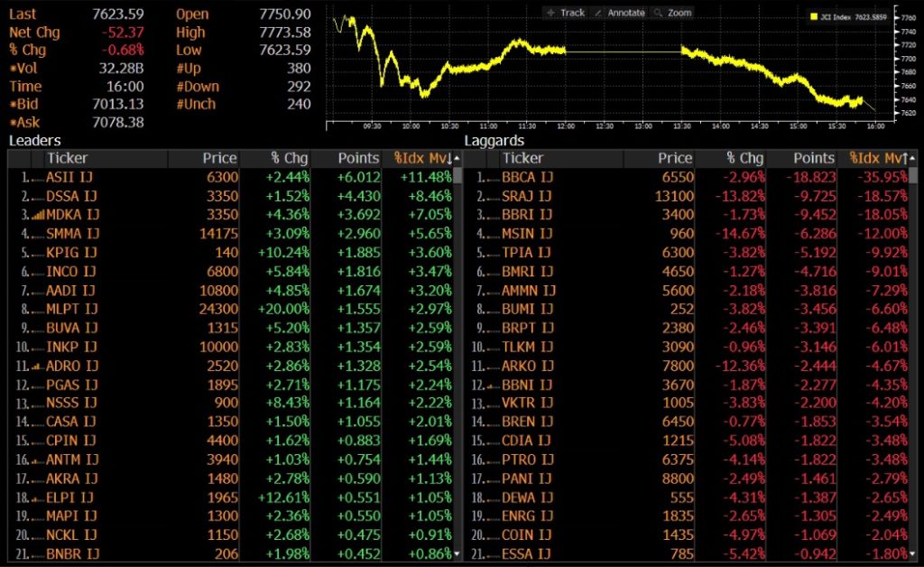
Task: Open the ASII IJ ticker in Leaders
Action: pyautogui.click(x=69, y=178)
